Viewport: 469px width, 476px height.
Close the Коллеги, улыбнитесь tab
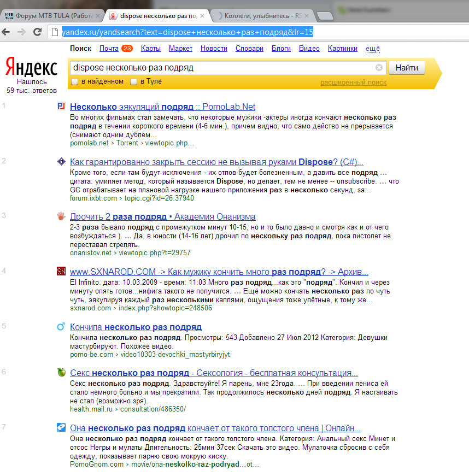307,16
